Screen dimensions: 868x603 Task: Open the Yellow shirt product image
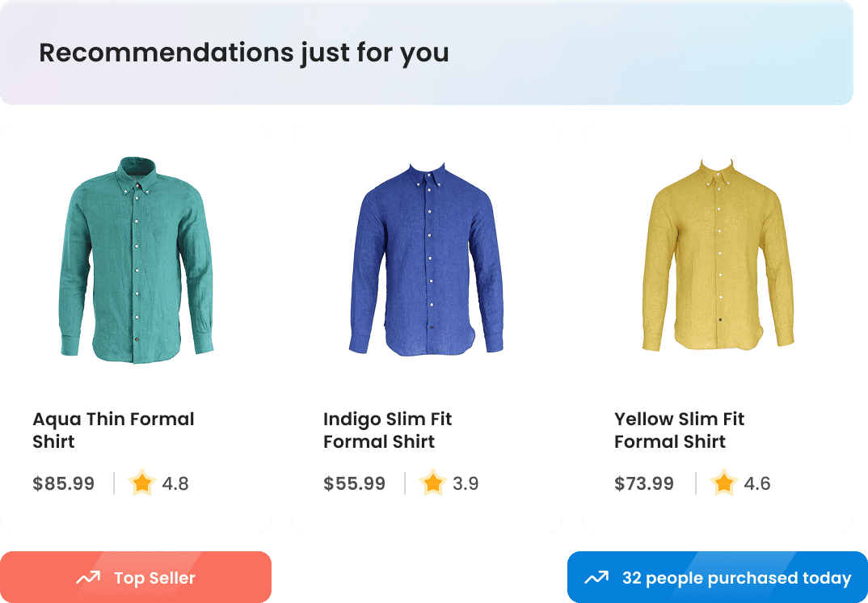[718, 257]
